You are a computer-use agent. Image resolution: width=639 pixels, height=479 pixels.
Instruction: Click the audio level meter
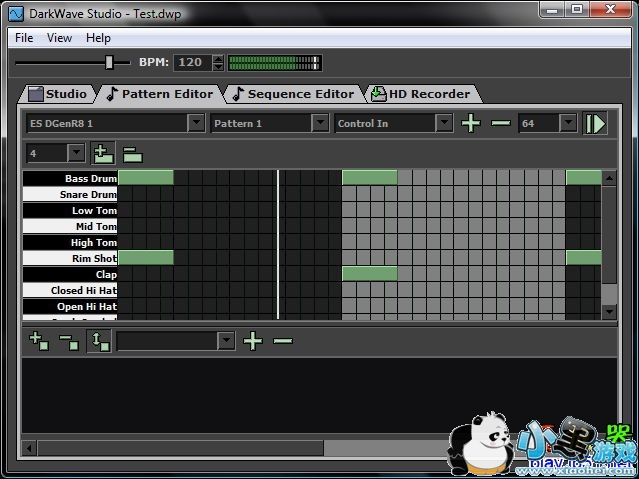275,63
